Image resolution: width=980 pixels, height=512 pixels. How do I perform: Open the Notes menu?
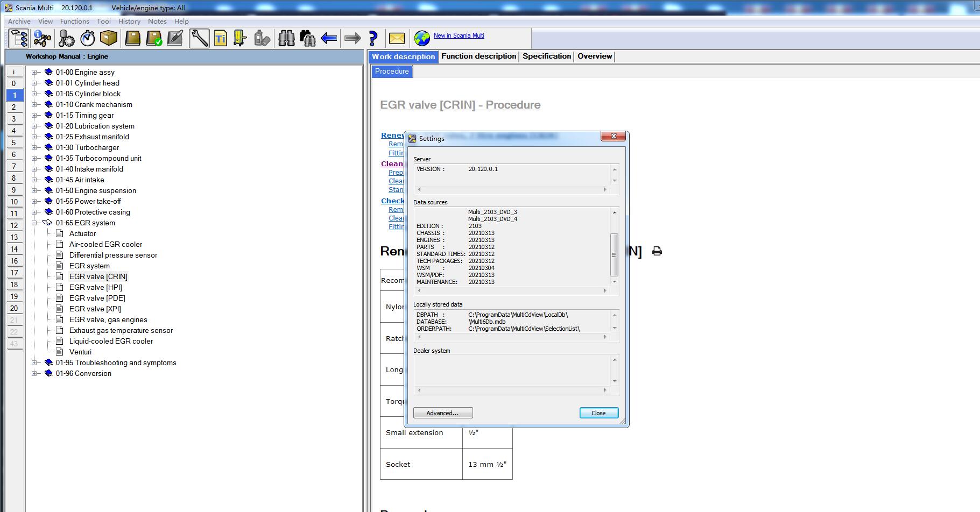pos(157,21)
